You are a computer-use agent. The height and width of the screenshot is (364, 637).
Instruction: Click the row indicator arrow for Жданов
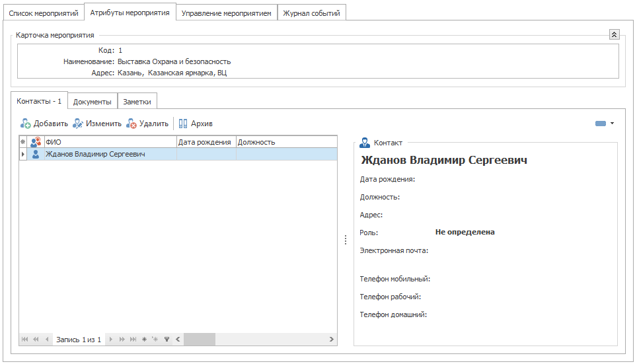coord(22,154)
